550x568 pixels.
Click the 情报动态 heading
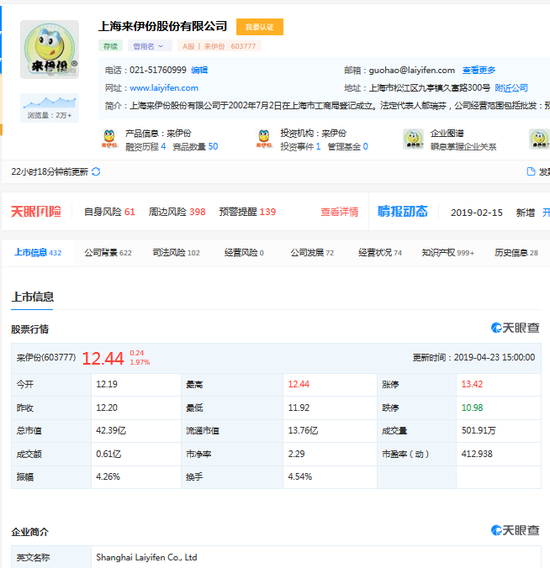tap(403, 211)
